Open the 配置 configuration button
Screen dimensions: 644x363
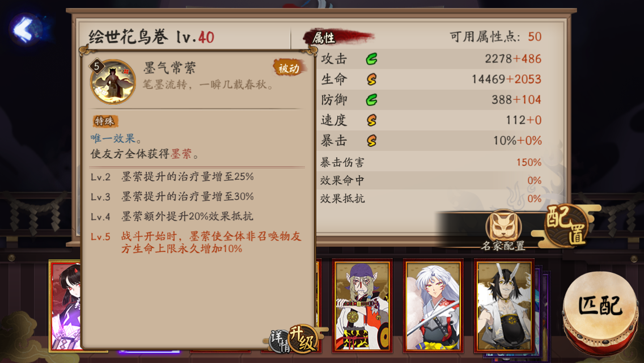click(566, 225)
